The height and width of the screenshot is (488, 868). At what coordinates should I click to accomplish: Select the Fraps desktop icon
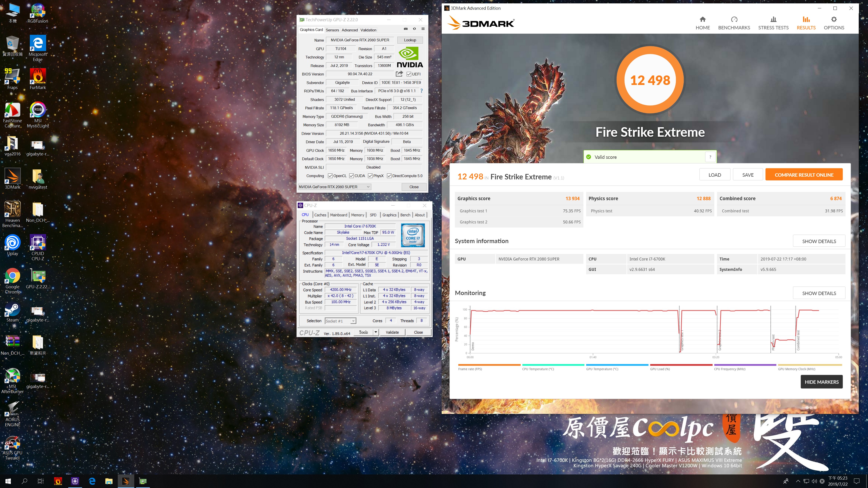point(12,78)
